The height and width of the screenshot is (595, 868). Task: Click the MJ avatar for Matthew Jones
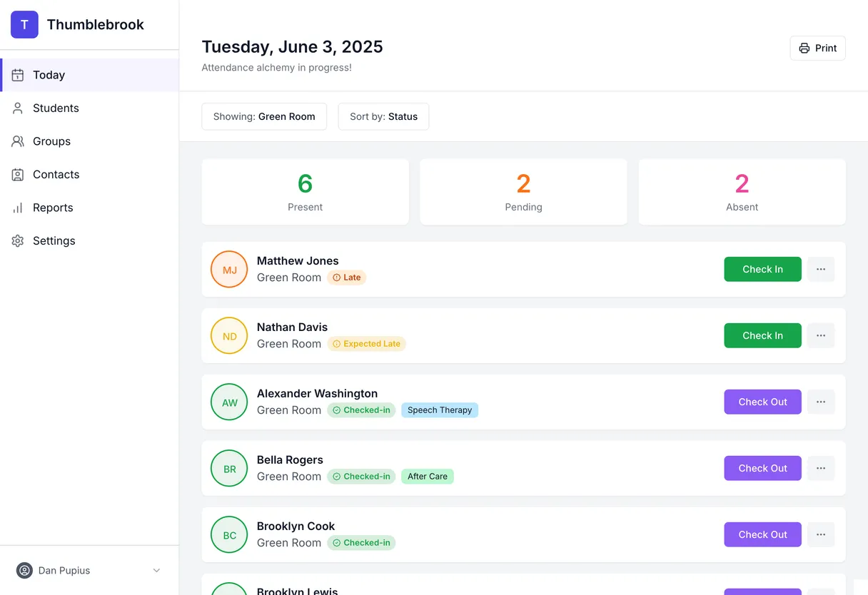click(x=229, y=270)
